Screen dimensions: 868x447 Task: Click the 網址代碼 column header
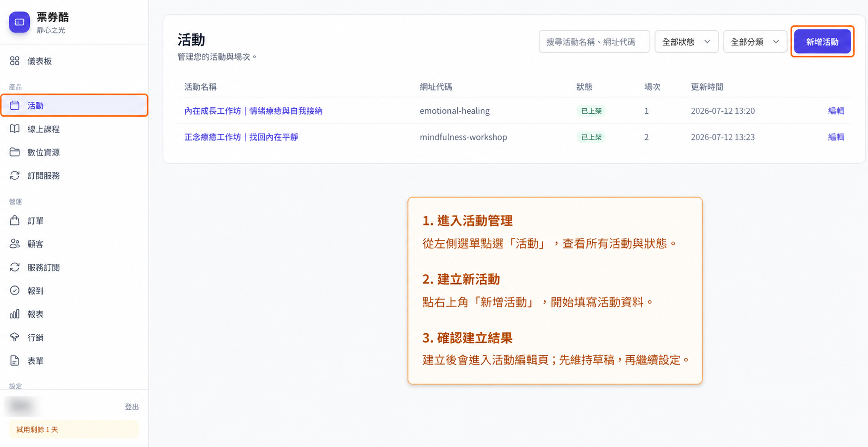pyautogui.click(x=435, y=87)
